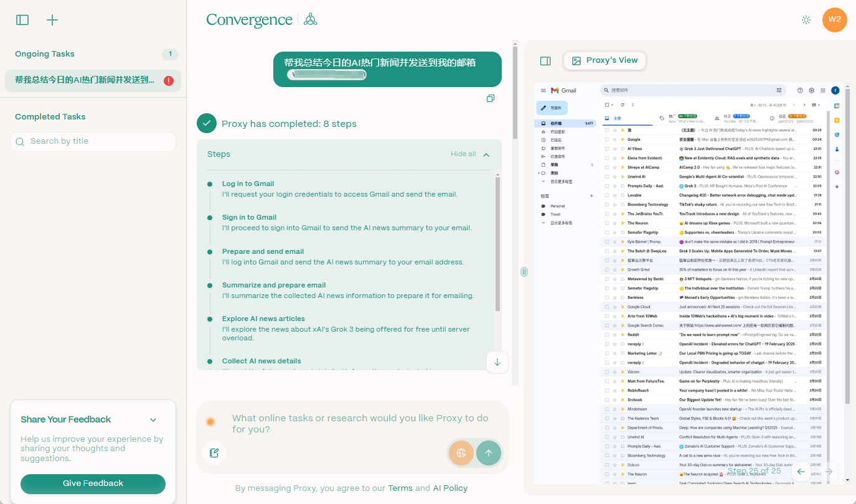Go to previous step arrow in Proxy's View
Screen dimensions: 856x504
pyautogui.click(x=801, y=472)
